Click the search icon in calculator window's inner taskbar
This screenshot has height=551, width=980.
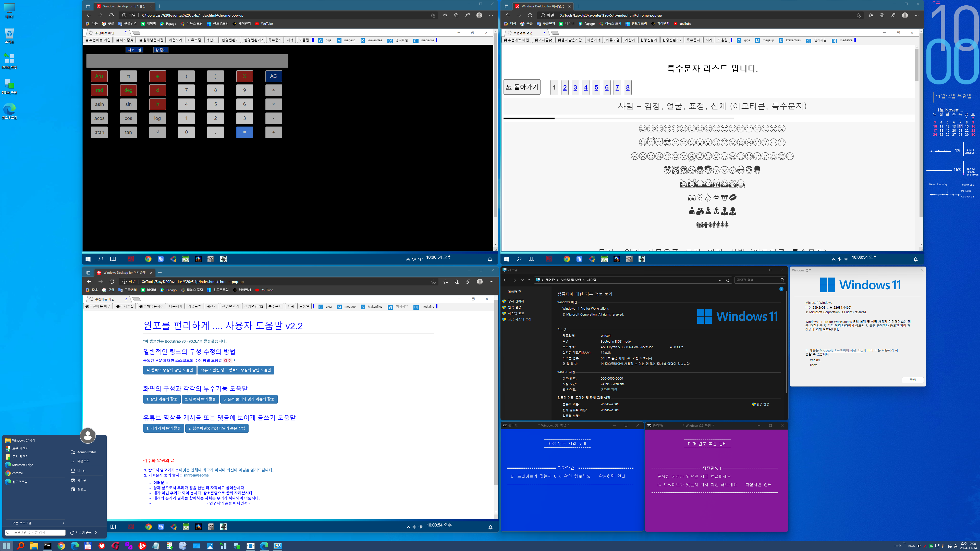(x=101, y=259)
